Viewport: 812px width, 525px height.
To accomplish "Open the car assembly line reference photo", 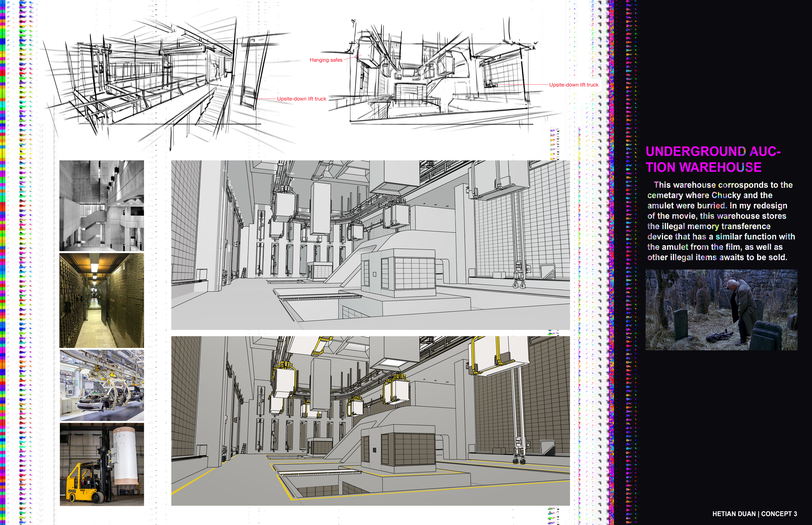I will pyautogui.click(x=102, y=385).
